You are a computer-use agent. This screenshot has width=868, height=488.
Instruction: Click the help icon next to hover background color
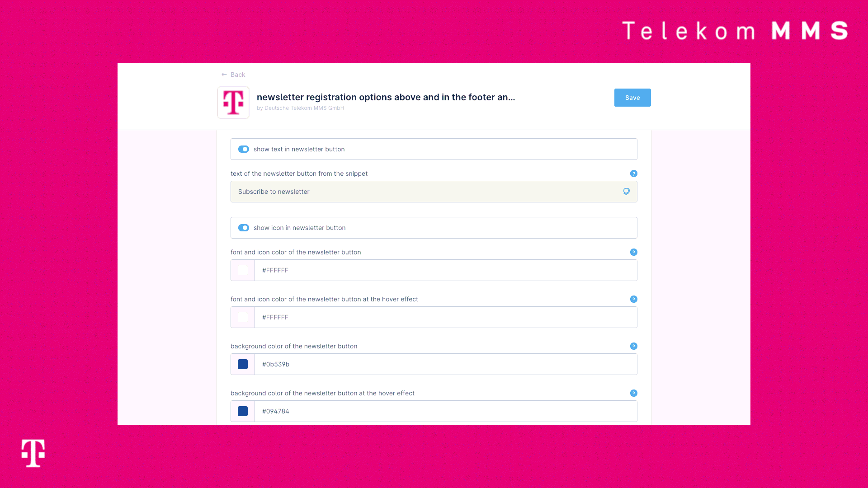click(634, 393)
